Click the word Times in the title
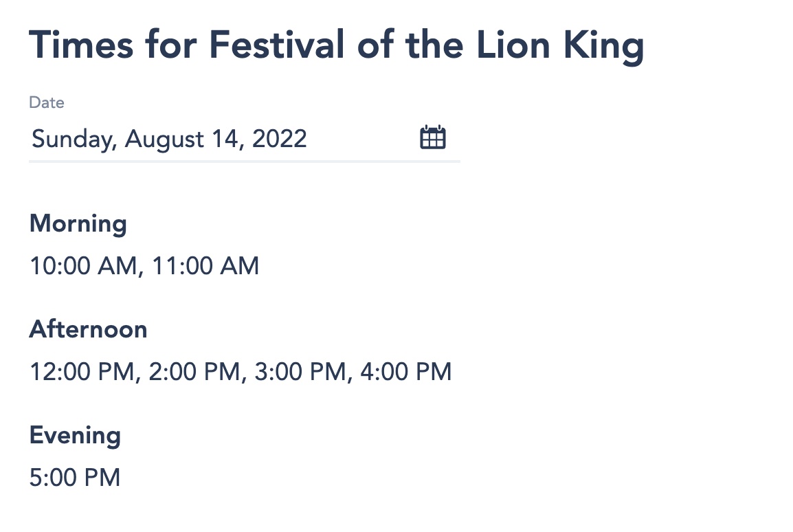 tap(79, 45)
